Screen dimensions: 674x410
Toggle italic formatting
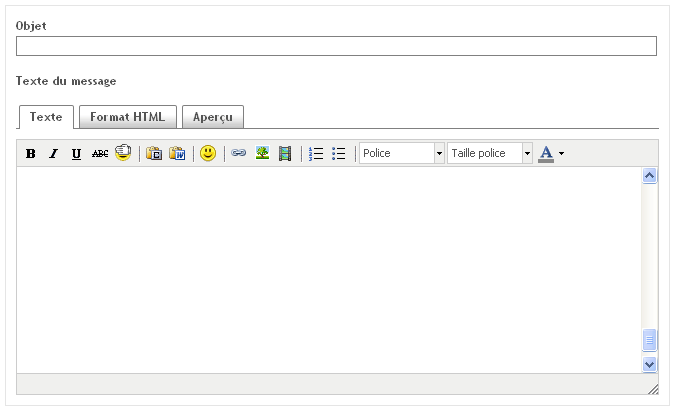(54, 154)
